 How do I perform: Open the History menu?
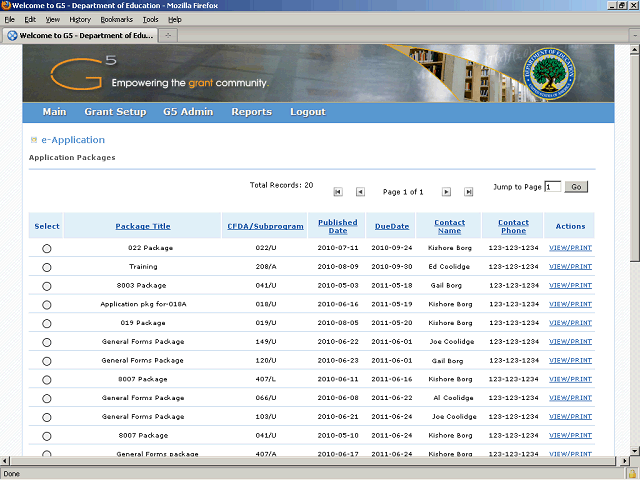[x=79, y=19]
